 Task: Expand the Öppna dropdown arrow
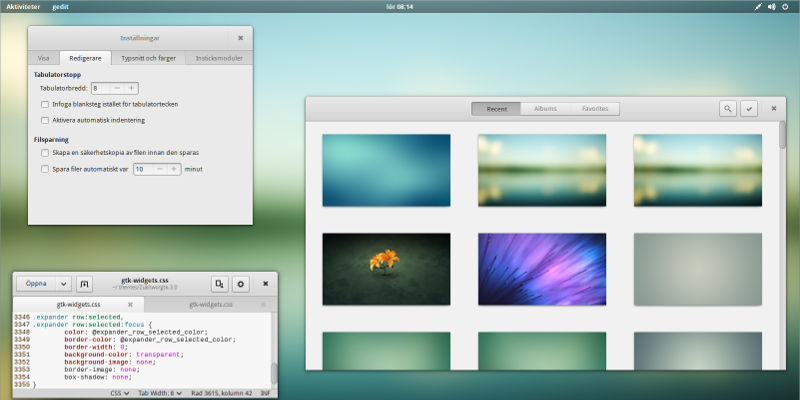pos(63,284)
